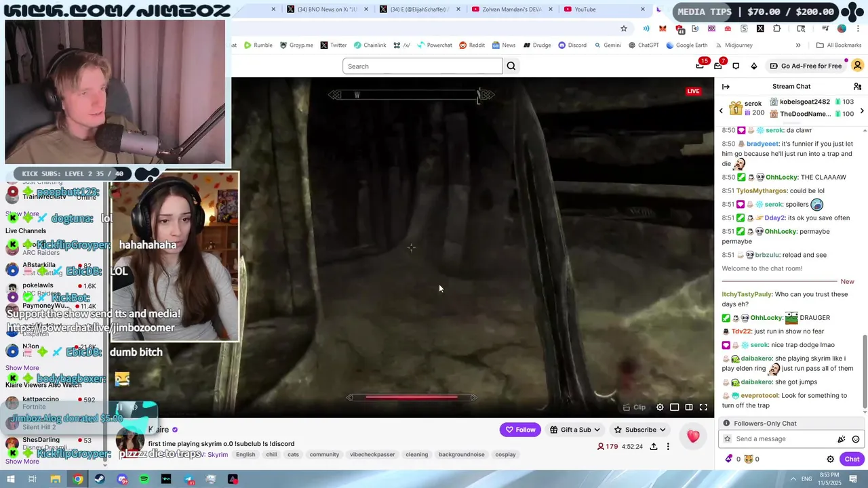Bookmark this page with star icon

624,28
